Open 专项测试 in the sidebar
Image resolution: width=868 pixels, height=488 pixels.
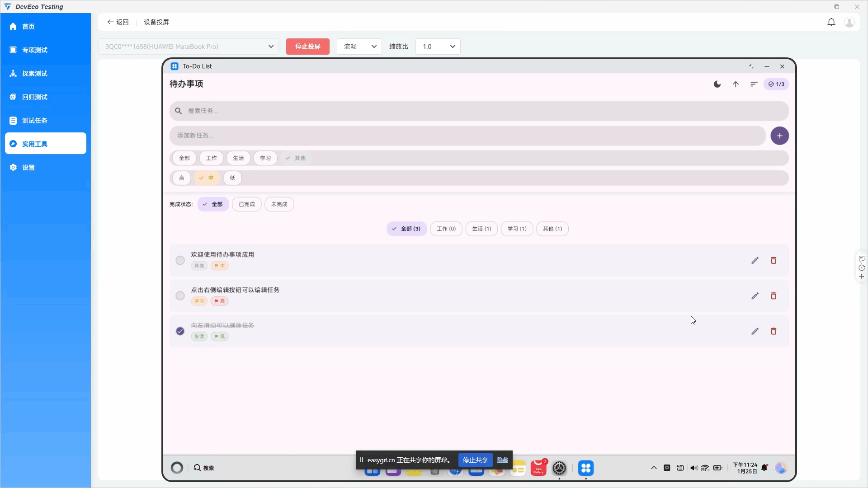pos(35,50)
